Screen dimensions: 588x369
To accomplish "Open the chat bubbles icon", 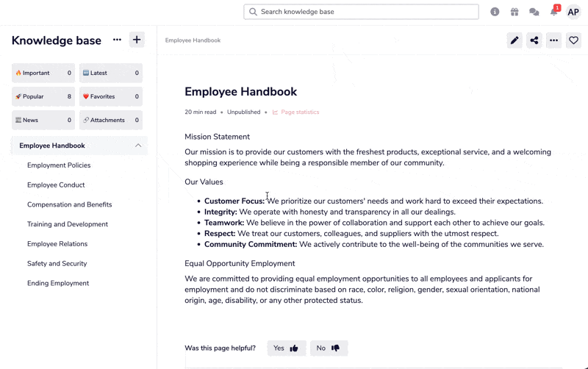I will [534, 12].
